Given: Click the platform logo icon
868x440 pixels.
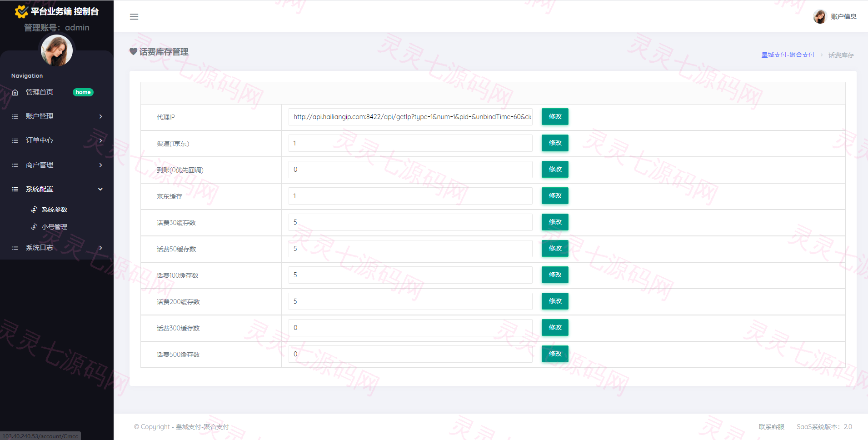Looking at the screenshot, I should pyautogui.click(x=21, y=11).
